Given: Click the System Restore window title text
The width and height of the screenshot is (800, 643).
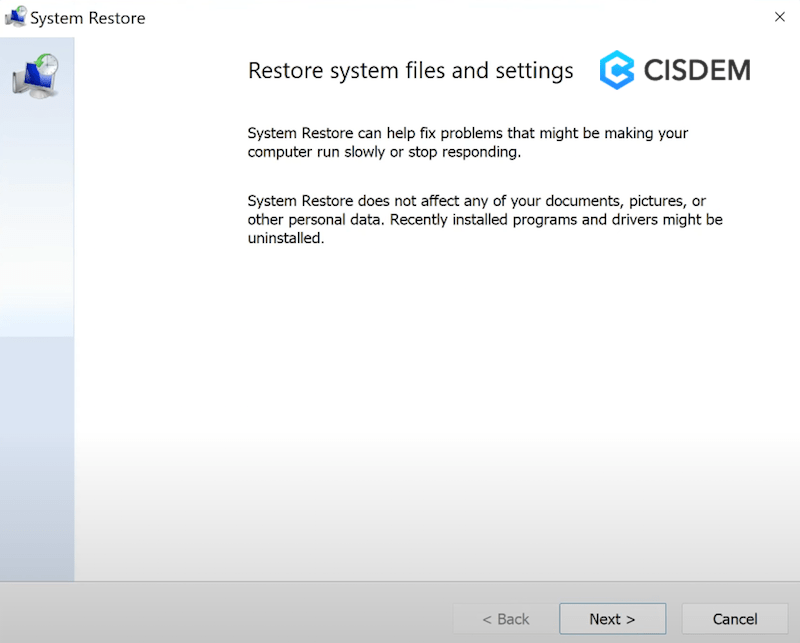Looking at the screenshot, I should pos(88,17).
